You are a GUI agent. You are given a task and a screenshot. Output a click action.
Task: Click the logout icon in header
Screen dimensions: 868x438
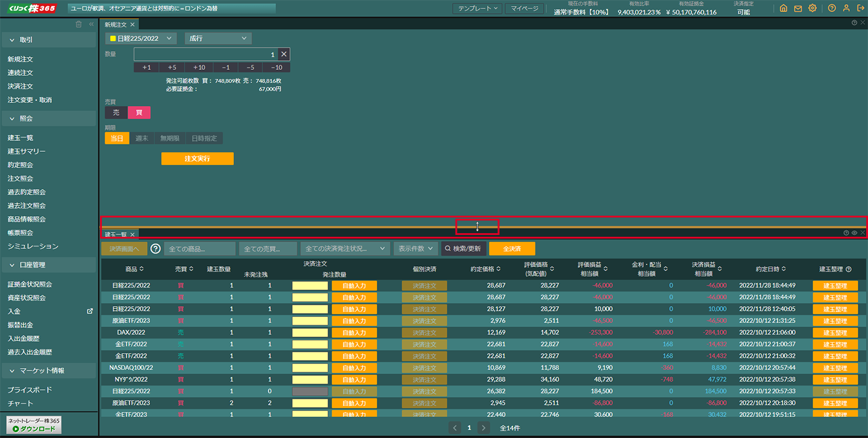[860, 8]
